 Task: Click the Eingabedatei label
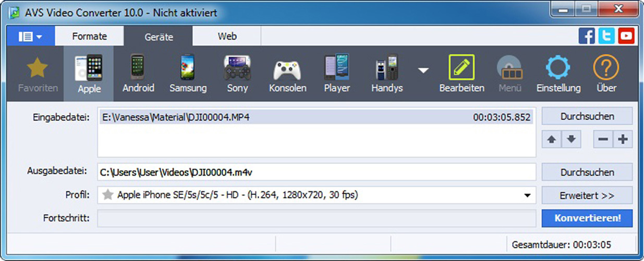(x=60, y=116)
